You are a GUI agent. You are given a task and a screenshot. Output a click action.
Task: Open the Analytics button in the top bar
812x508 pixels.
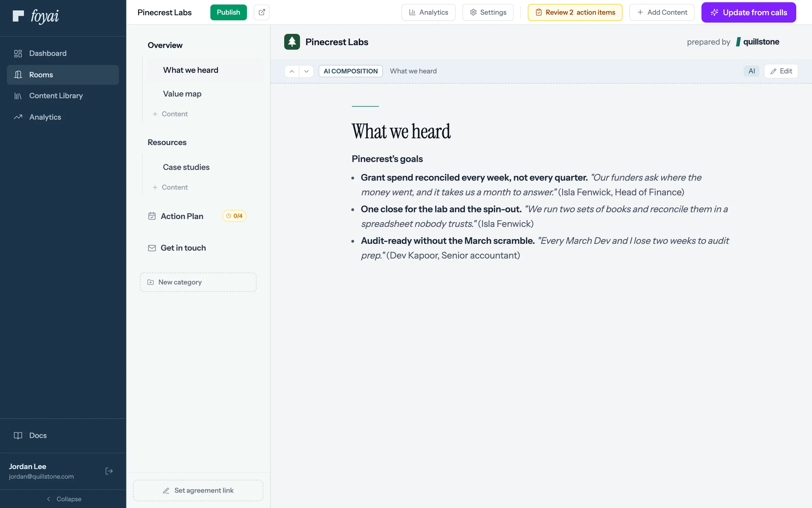coord(428,13)
